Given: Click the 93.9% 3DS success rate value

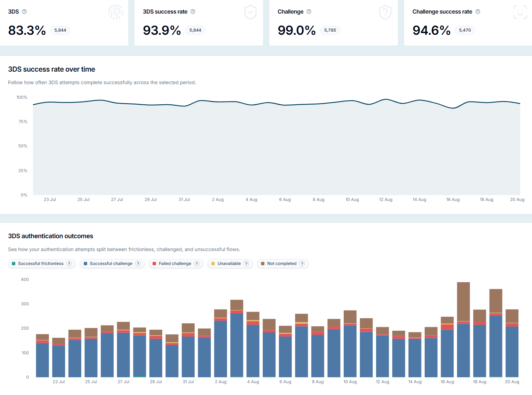Looking at the screenshot, I should [162, 30].
